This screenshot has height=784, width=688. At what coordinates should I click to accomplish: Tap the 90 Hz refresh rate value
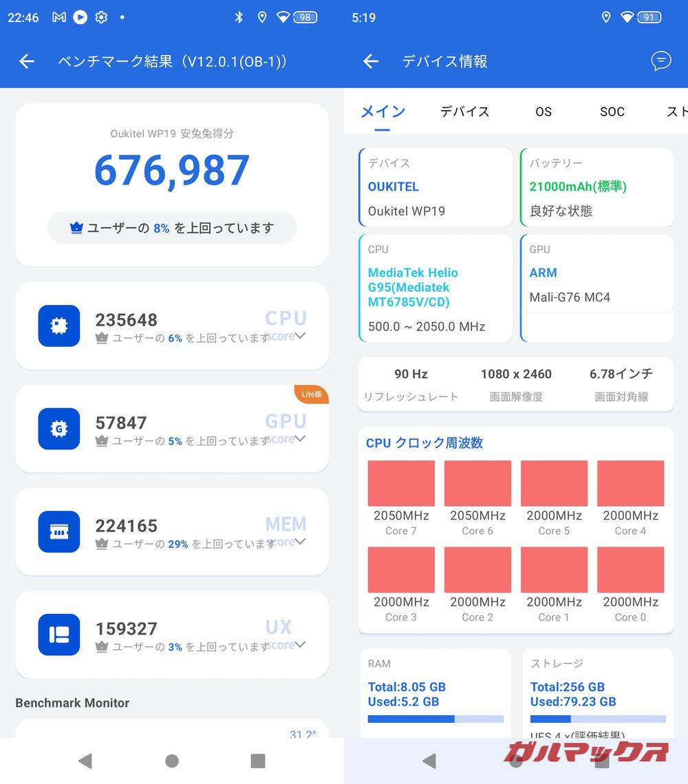tap(411, 374)
